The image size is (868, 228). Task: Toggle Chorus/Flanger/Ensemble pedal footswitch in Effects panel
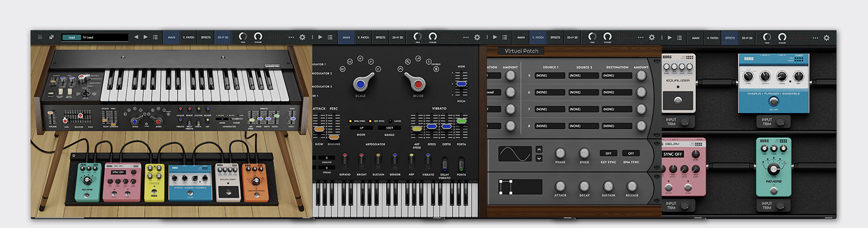pos(773,101)
